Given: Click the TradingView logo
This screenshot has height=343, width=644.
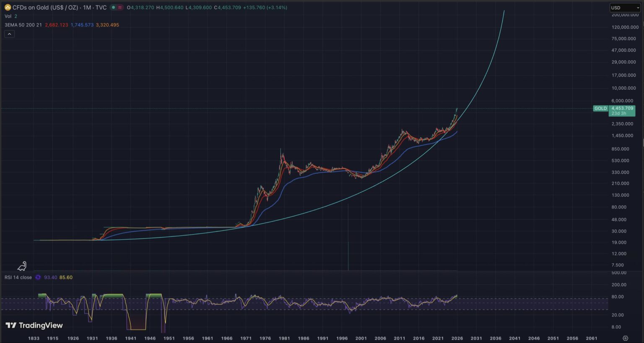Looking at the screenshot, I should point(34,325).
